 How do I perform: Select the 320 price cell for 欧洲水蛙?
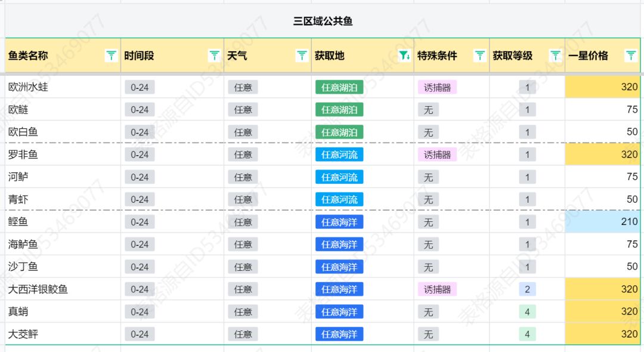tap(602, 87)
